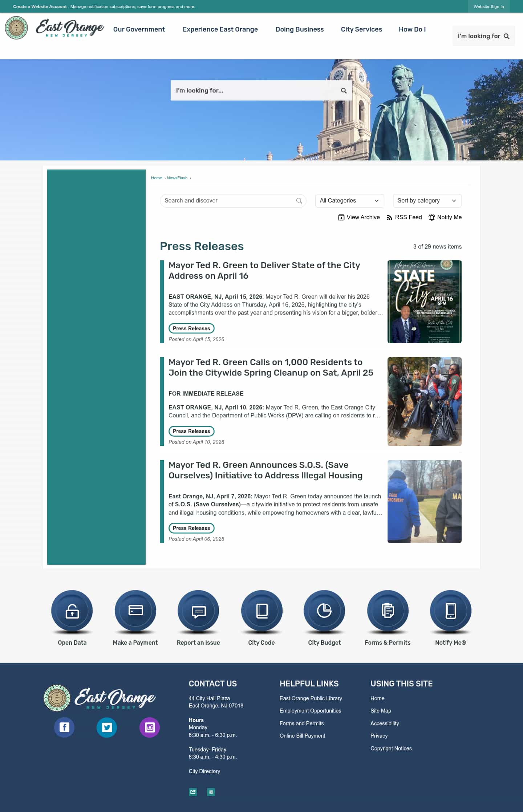Click City Directory in footer
Screen dimensions: 523x812
click(x=204, y=771)
